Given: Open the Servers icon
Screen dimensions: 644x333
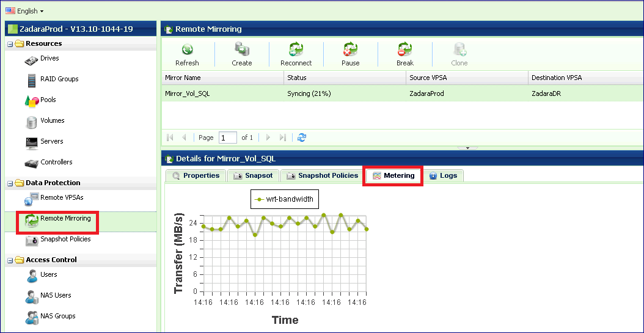Looking at the screenshot, I should [32, 142].
